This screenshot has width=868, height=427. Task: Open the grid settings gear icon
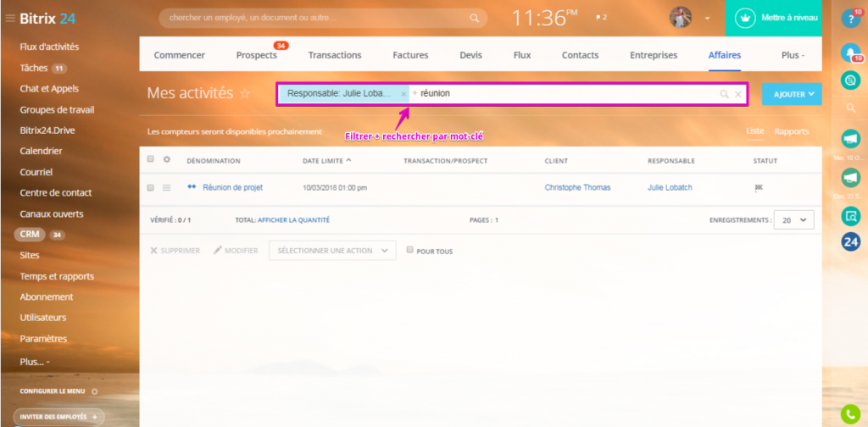(167, 159)
